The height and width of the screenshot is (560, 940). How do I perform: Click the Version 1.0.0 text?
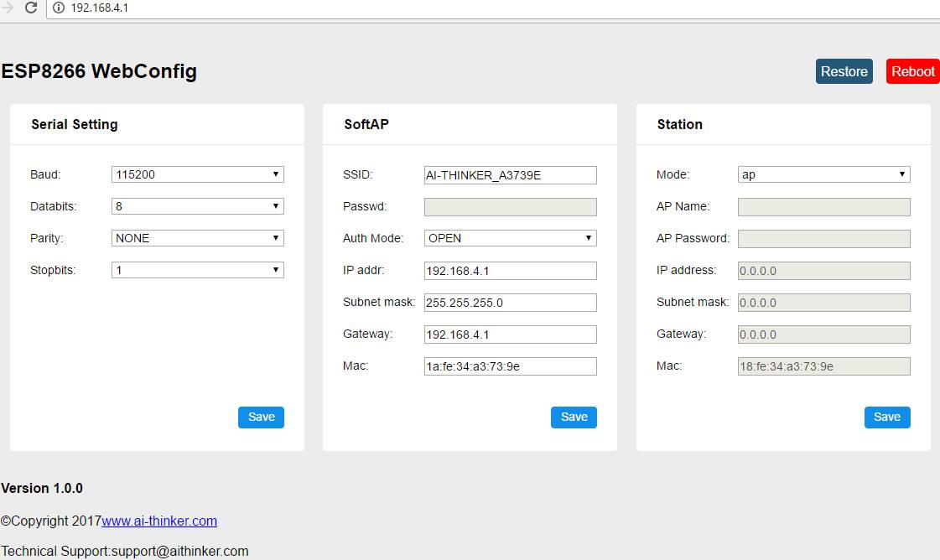pos(42,488)
